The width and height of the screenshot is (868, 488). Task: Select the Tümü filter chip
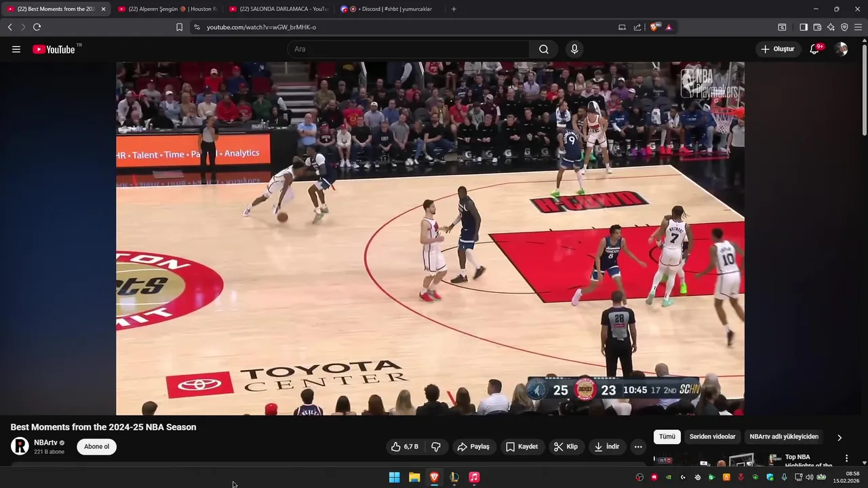667,436
